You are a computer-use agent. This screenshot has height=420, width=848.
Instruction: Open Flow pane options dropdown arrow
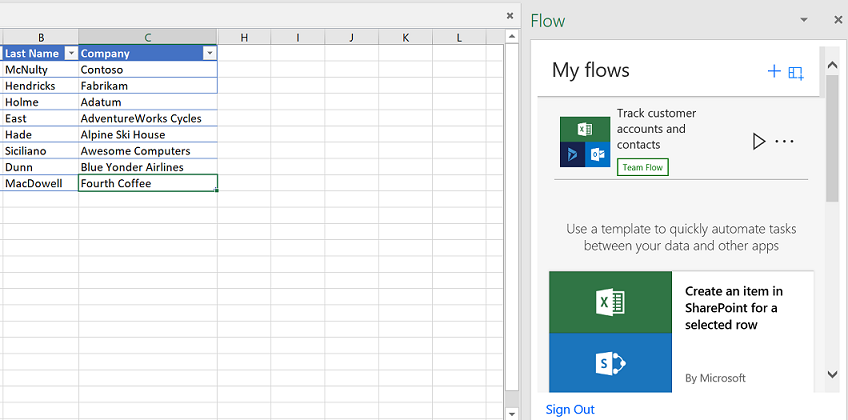coord(804,20)
